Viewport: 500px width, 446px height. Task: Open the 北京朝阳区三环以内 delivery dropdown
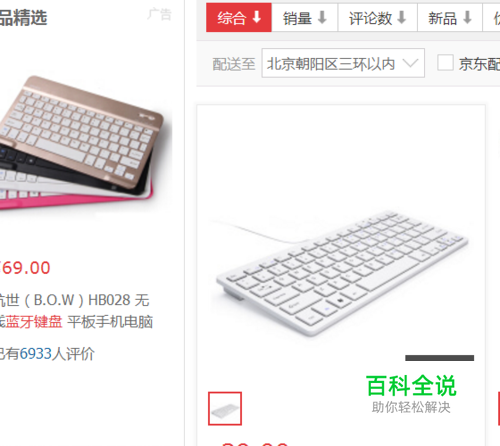coord(343,63)
